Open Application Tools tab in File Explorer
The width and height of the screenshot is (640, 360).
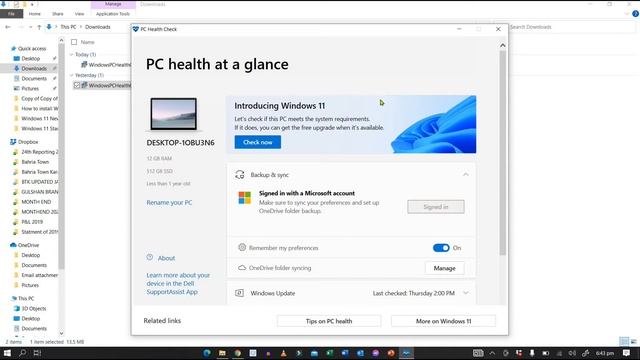click(113, 14)
